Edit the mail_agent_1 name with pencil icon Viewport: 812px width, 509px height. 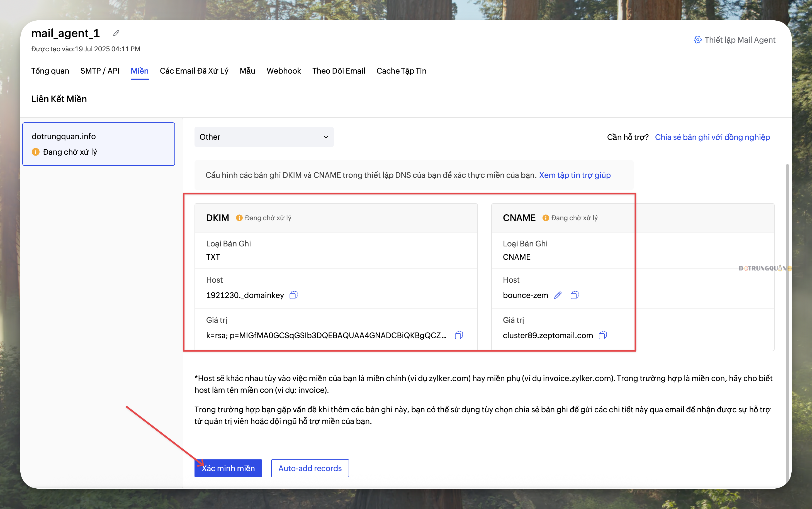(x=116, y=33)
